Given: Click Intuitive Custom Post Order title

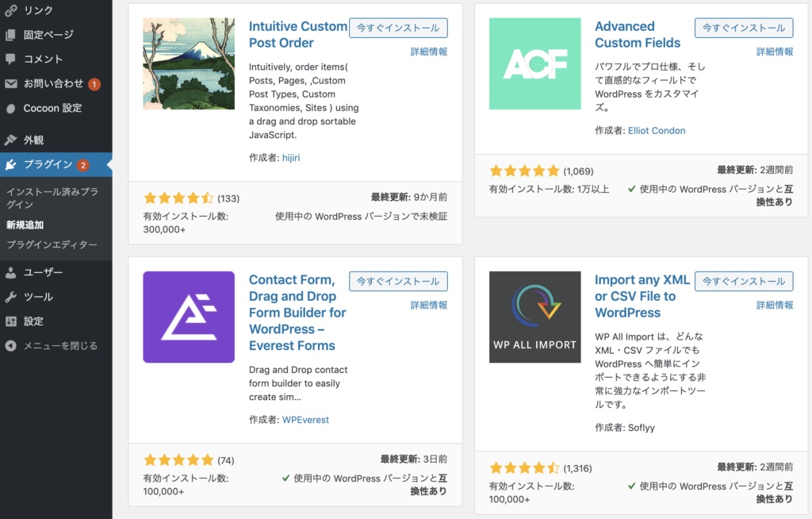Looking at the screenshot, I should [298, 35].
